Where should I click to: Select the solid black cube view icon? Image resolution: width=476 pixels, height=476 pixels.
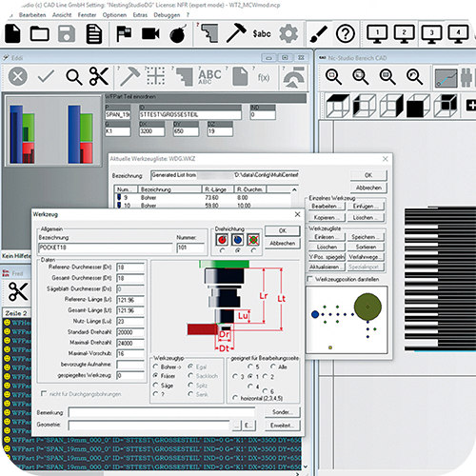point(418,106)
